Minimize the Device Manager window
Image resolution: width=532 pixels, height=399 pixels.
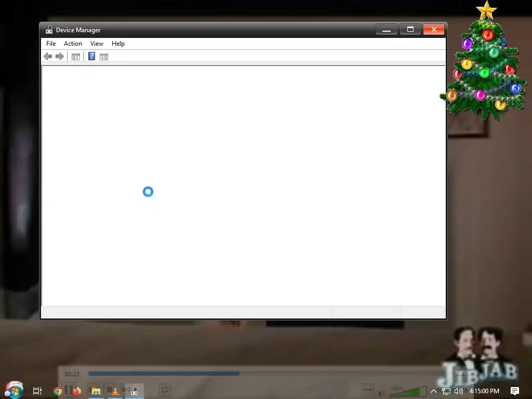coord(387,29)
